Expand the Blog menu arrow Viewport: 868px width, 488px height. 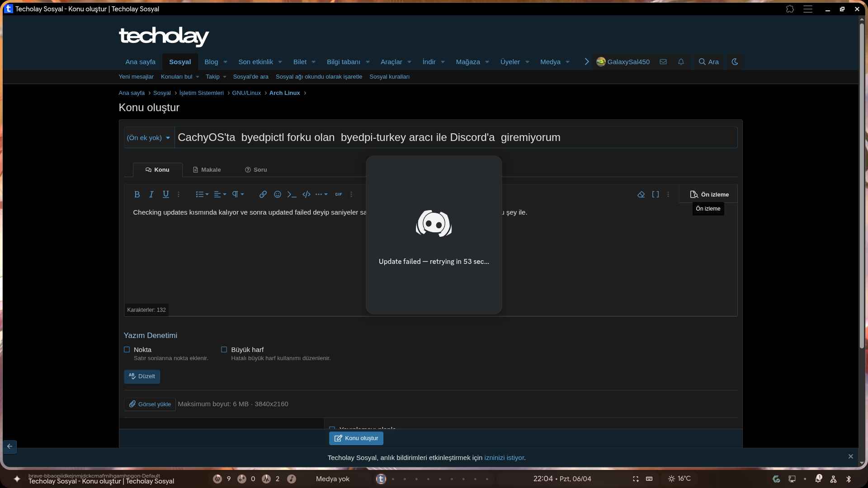tap(225, 62)
